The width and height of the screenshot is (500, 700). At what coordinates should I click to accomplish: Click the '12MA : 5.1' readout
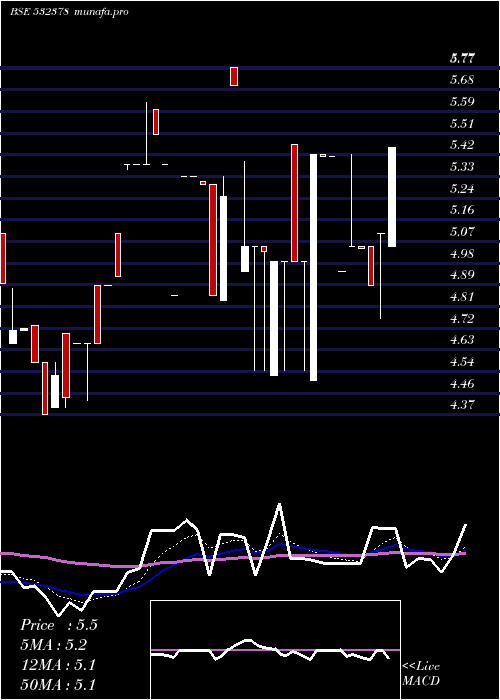click(x=58, y=665)
